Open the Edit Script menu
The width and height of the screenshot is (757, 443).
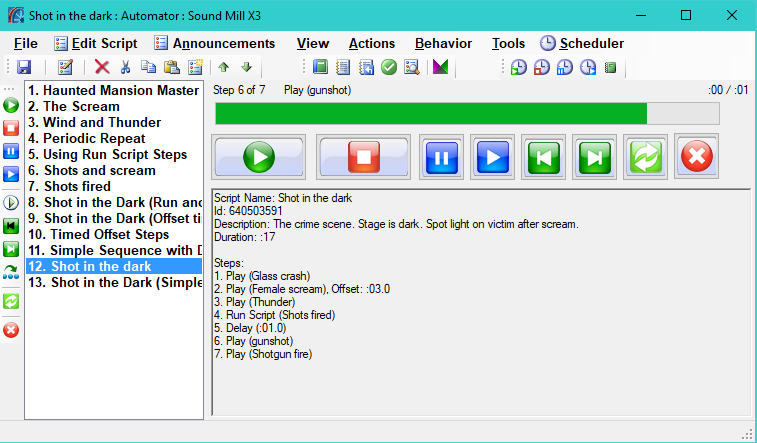[x=96, y=43]
